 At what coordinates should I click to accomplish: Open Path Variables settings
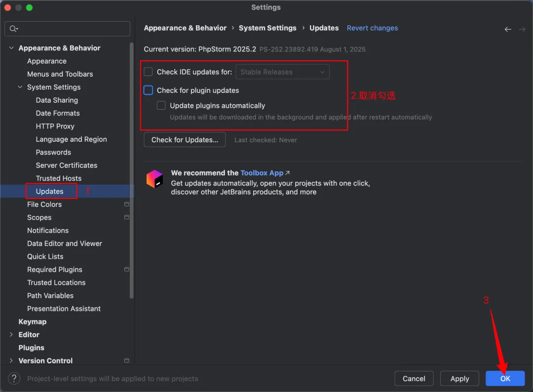[x=50, y=296]
